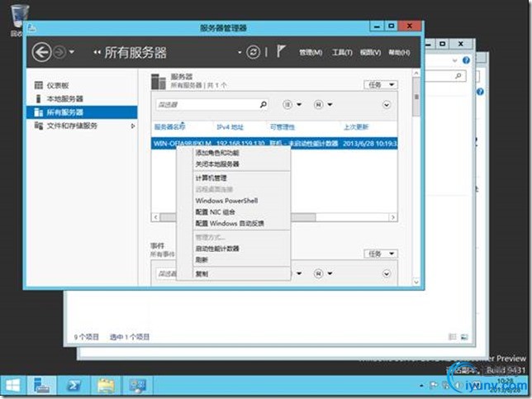Click the servers filter input field

pyautogui.click(x=207, y=104)
